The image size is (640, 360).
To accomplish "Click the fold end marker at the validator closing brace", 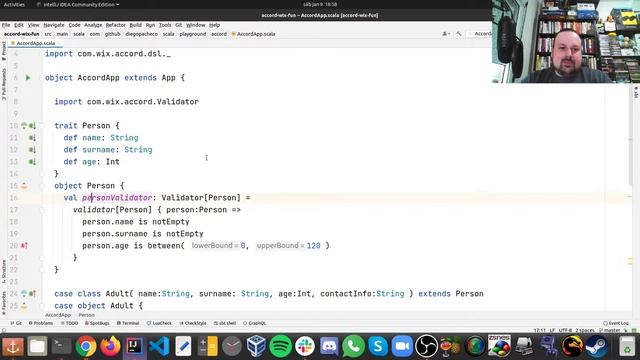I will [42, 258].
